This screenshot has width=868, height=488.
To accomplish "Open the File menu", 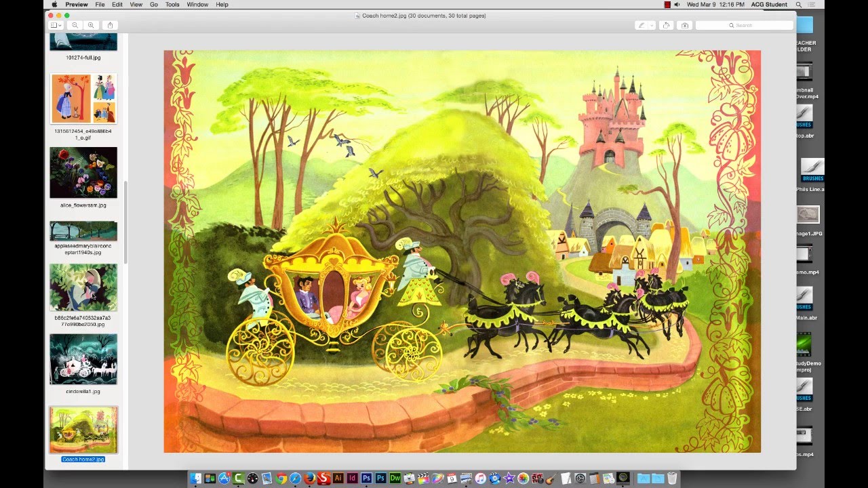I will pyautogui.click(x=100, y=5).
